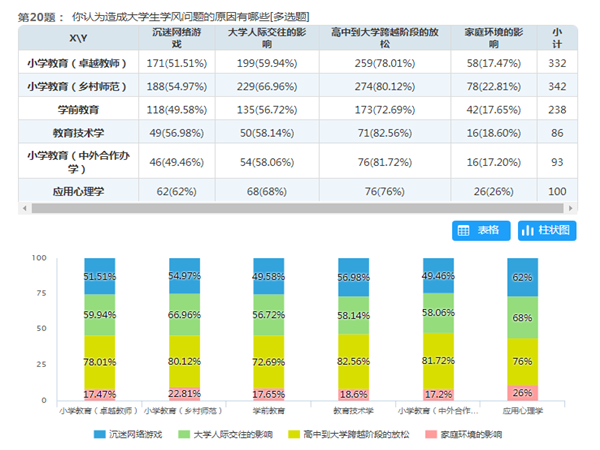This screenshot has width=600, height=450.
Task: Click the 沉迷网络游戏 column header
Action: pyautogui.click(x=177, y=38)
